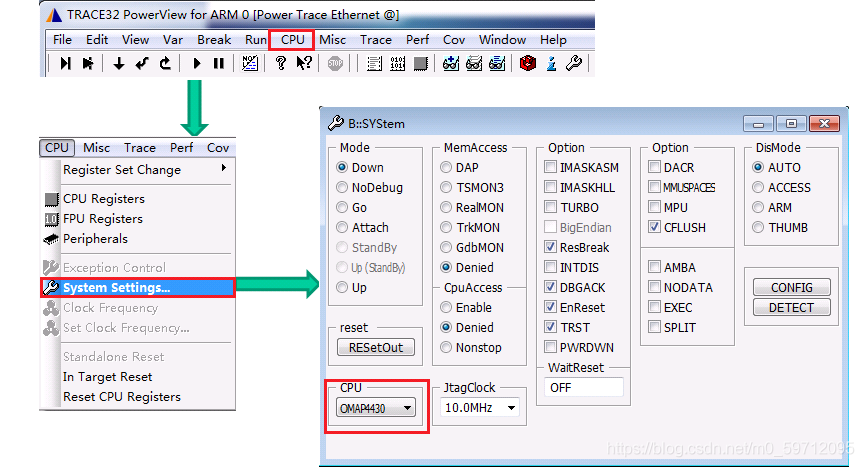The height and width of the screenshot is (467, 864).
Task: Click the CPU Registers chip icon in menu
Action: tap(51, 199)
